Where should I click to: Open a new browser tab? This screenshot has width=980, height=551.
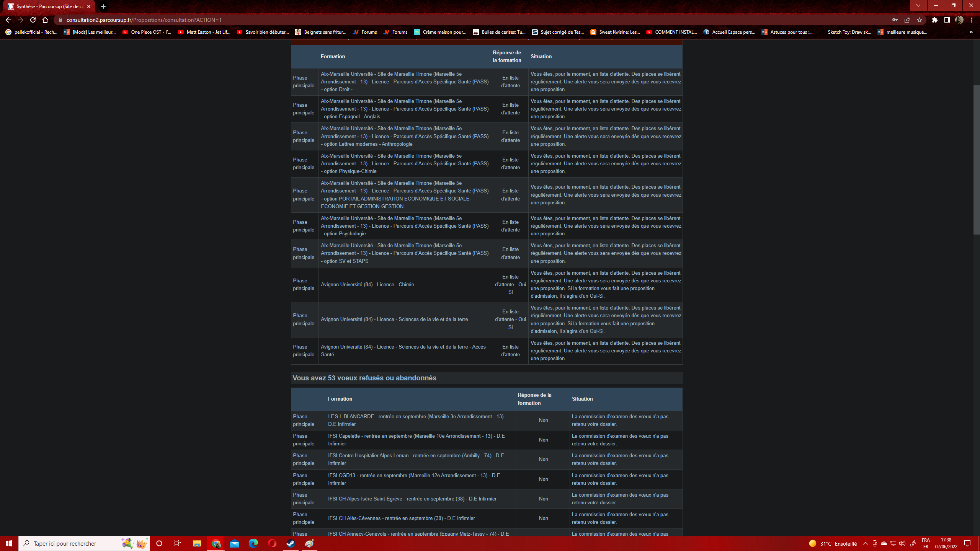(103, 7)
